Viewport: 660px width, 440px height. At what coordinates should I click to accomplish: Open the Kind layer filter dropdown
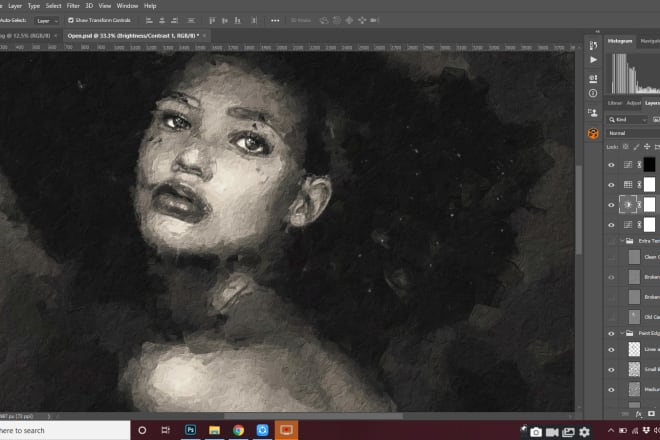(627, 120)
